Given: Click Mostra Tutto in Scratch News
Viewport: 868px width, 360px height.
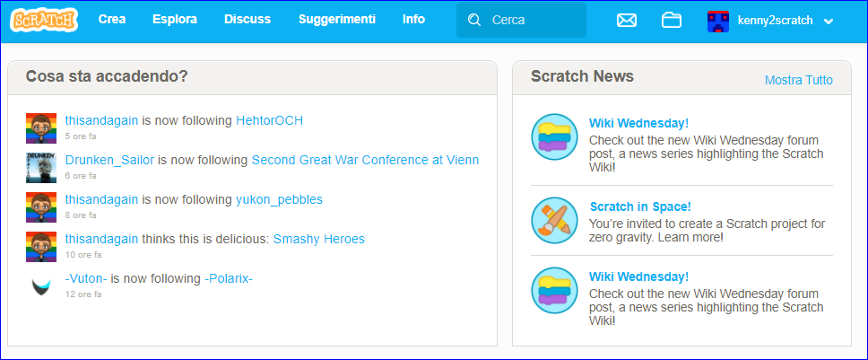Looking at the screenshot, I should 798,80.
